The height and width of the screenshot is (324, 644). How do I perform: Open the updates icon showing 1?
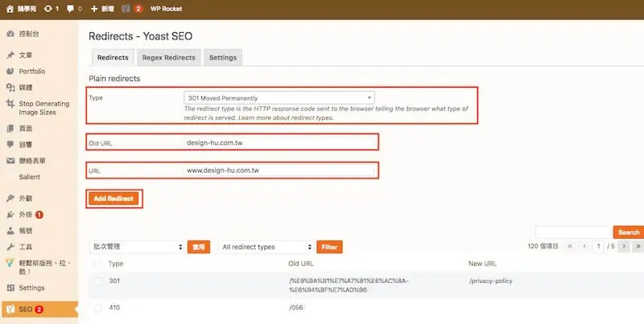[52, 9]
